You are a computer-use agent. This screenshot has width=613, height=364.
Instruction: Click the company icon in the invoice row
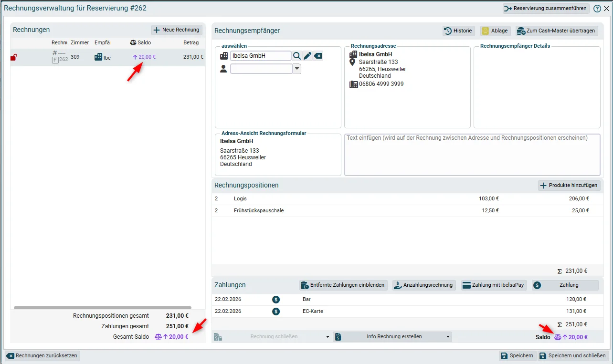pos(98,57)
